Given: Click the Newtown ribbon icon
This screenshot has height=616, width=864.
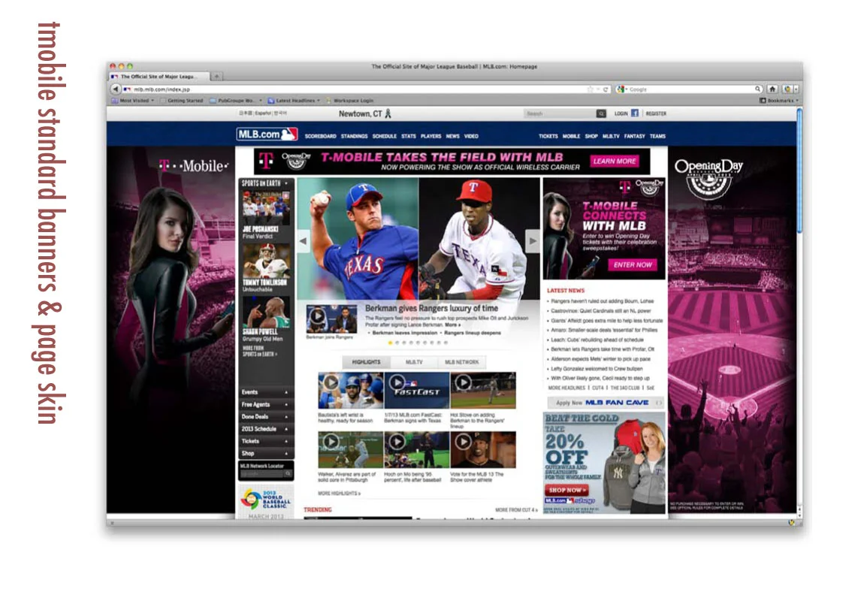Looking at the screenshot, I should pyautogui.click(x=388, y=113).
